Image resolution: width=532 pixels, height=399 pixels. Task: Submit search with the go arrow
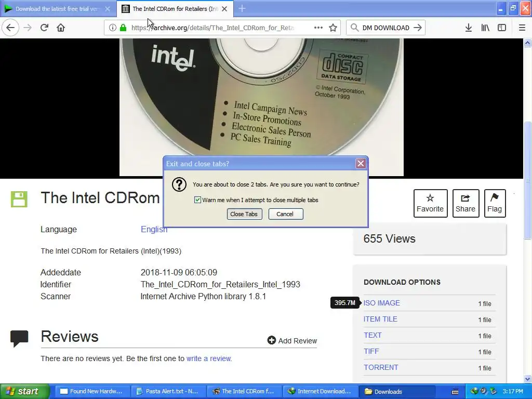418,28
